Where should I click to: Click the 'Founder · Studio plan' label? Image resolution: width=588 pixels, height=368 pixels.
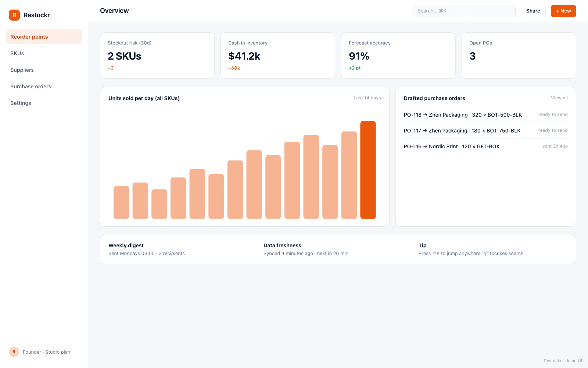coord(46,352)
